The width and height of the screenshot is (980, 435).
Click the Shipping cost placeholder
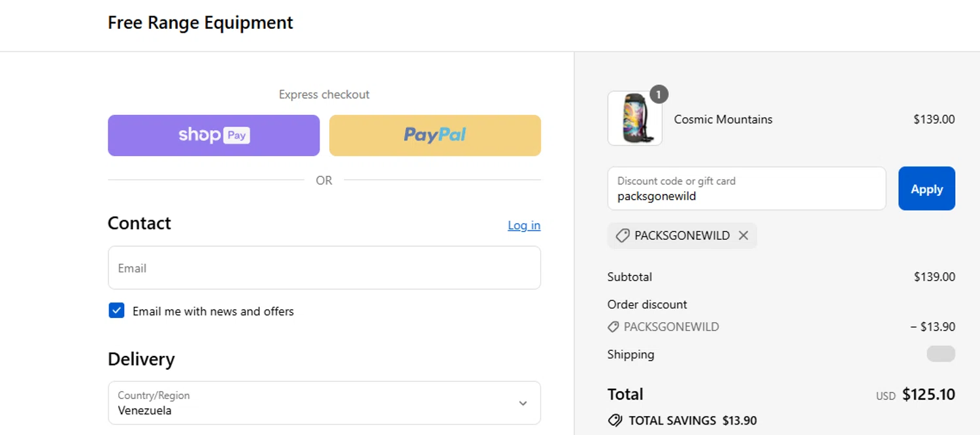[941, 354]
